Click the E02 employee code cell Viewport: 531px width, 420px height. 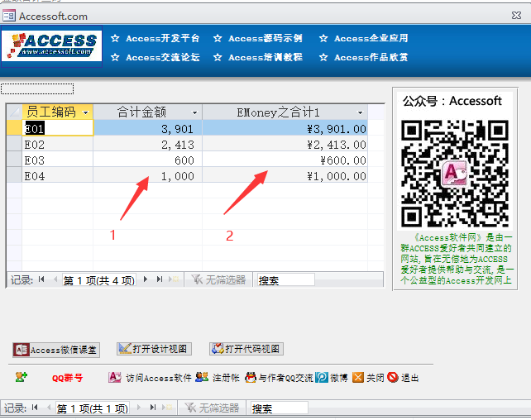coord(58,145)
